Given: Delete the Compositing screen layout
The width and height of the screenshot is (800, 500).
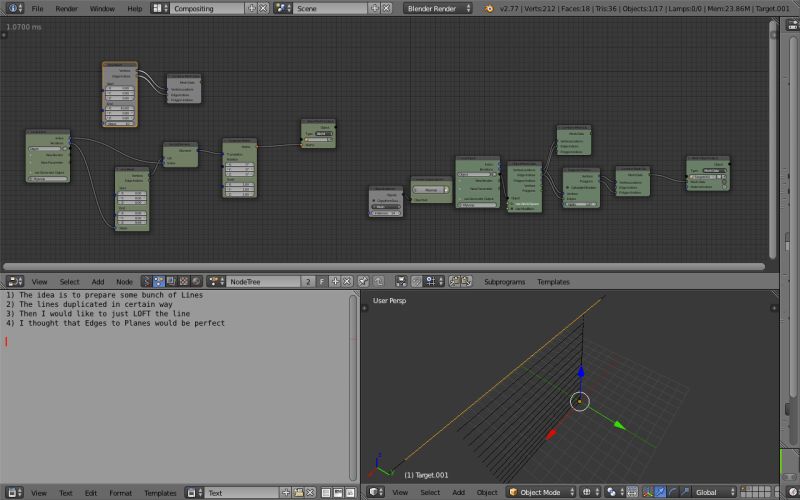Looking at the screenshot, I should [x=263, y=8].
